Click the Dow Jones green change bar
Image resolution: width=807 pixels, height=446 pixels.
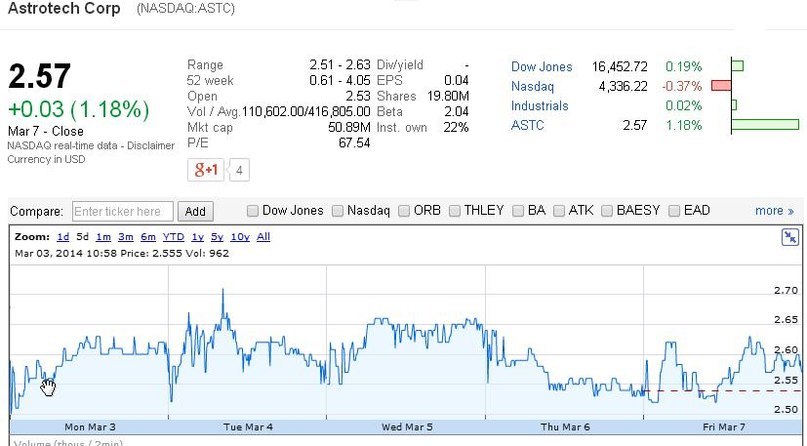[x=738, y=66]
